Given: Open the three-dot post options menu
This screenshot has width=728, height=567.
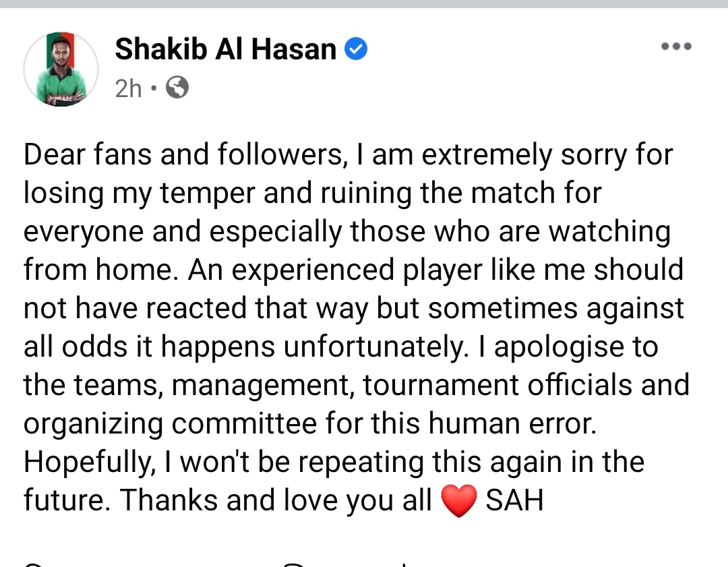Looking at the screenshot, I should pyautogui.click(x=677, y=47).
